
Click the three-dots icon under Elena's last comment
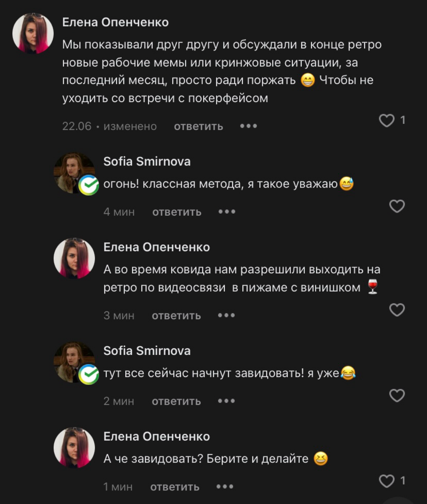(225, 486)
